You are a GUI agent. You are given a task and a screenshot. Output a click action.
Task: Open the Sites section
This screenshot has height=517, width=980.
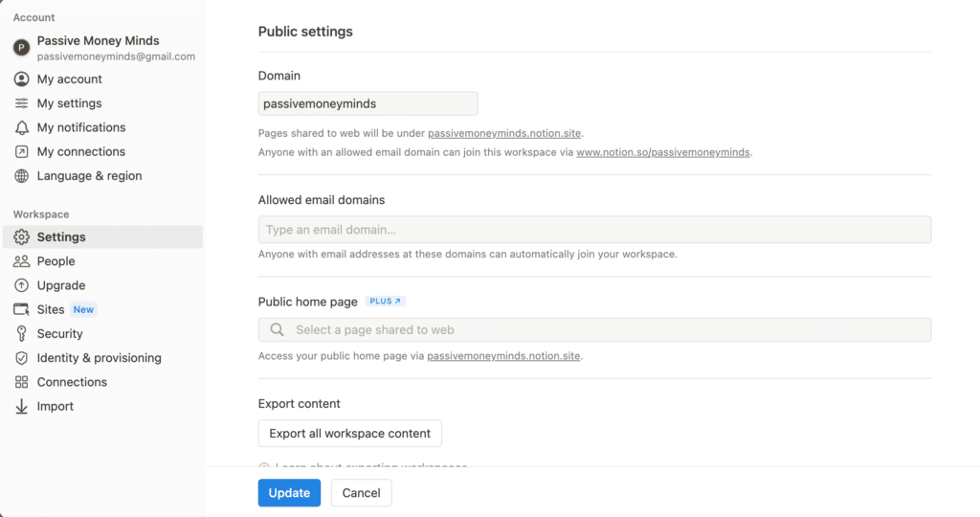pos(103,309)
